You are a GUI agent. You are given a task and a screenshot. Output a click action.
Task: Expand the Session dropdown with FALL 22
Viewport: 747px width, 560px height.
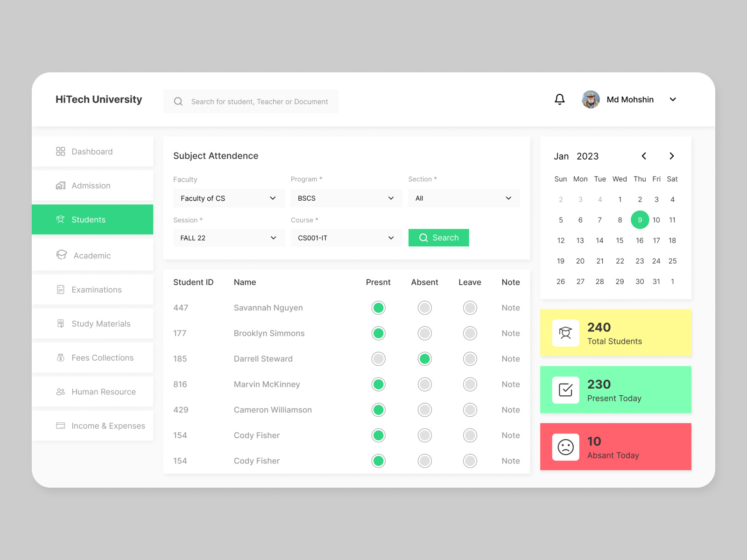pyautogui.click(x=228, y=238)
